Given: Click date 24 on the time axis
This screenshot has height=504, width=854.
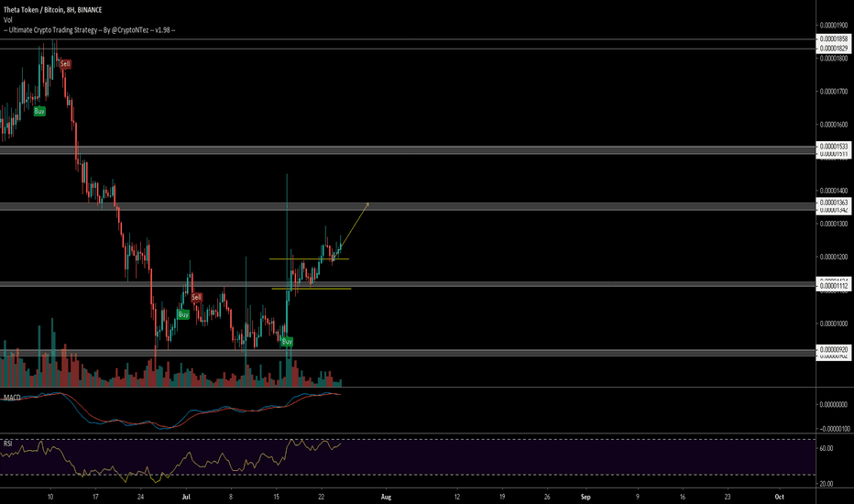Looking at the screenshot, I should pyautogui.click(x=140, y=497).
